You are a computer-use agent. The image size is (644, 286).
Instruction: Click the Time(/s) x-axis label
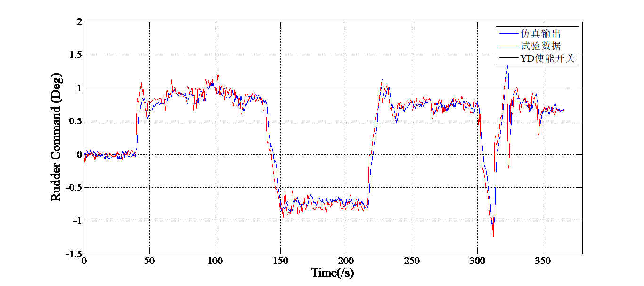(x=333, y=273)
